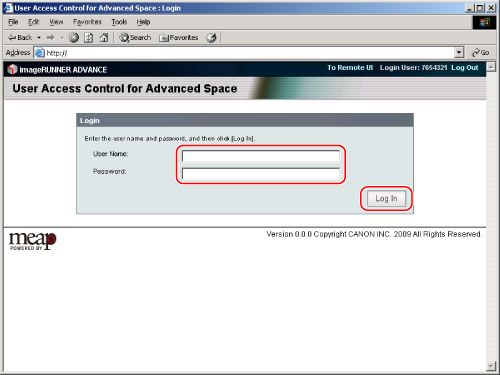Open the Favorites toolbar button
Viewport: 500px width, 375px height.
point(179,38)
